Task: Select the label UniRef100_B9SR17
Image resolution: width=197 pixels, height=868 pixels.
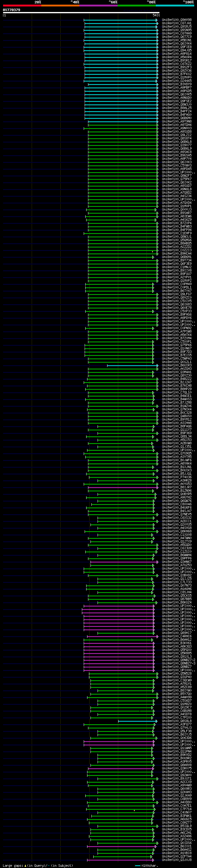Action: click(176, 60)
